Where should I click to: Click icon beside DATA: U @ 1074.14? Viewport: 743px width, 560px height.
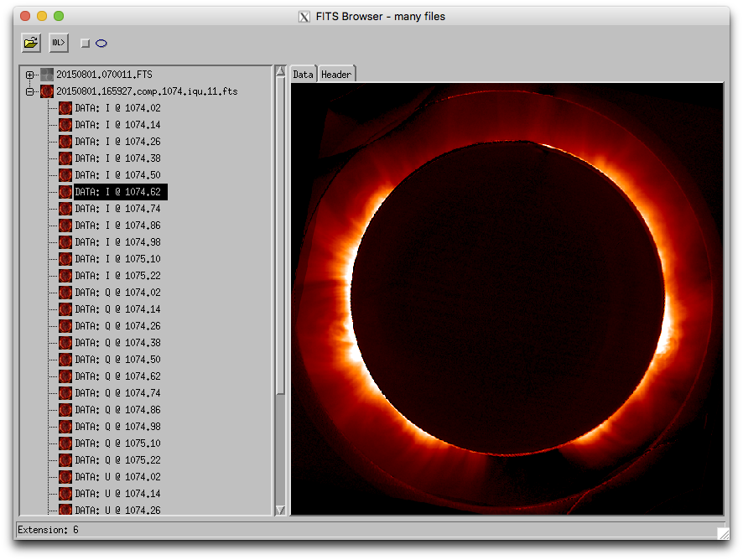pyautogui.click(x=65, y=494)
